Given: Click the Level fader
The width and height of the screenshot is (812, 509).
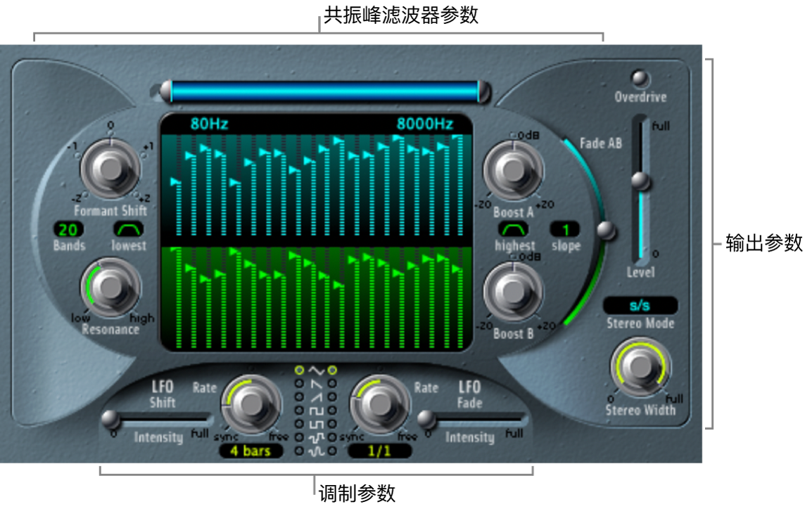Looking at the screenshot, I should point(642,181).
